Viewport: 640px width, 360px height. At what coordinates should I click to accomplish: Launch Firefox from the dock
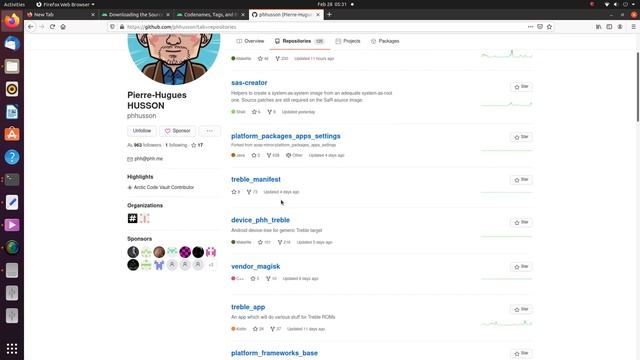tap(12, 21)
